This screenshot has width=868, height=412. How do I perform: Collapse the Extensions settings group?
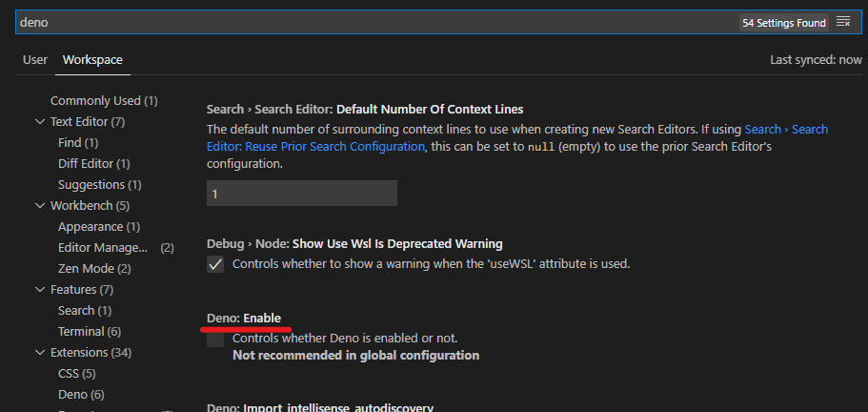coord(40,353)
